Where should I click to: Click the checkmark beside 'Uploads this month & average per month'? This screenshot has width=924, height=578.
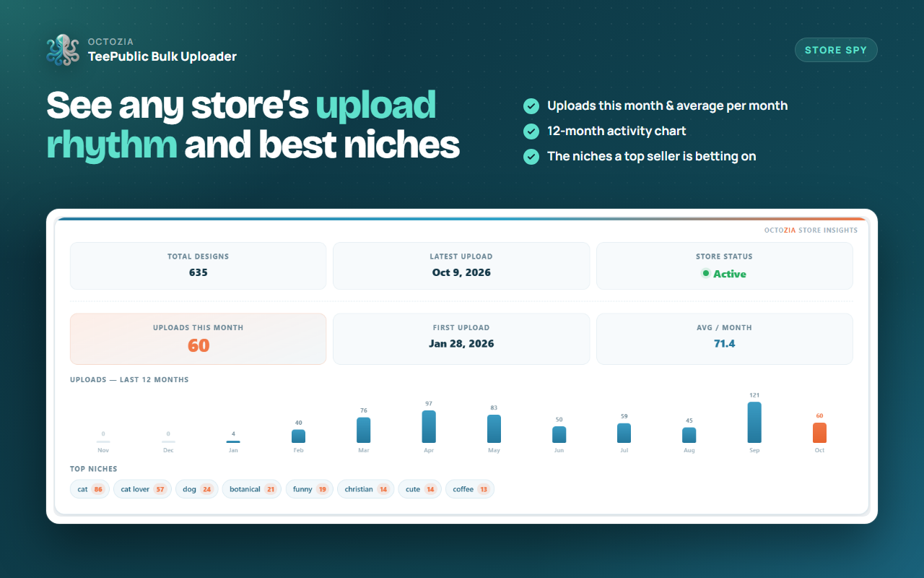tap(531, 106)
